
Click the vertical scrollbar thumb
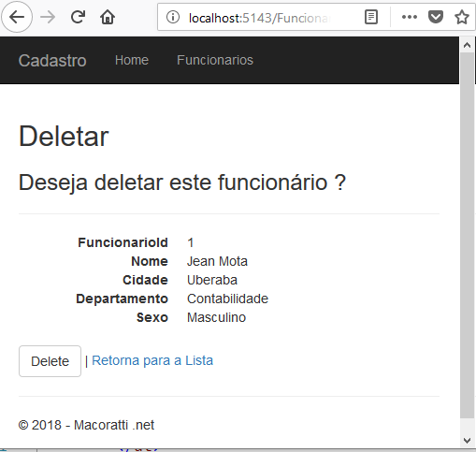[x=467, y=236]
